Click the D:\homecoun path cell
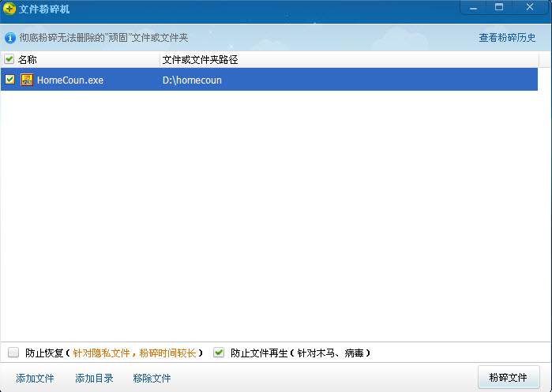The image size is (552, 392). (192, 80)
